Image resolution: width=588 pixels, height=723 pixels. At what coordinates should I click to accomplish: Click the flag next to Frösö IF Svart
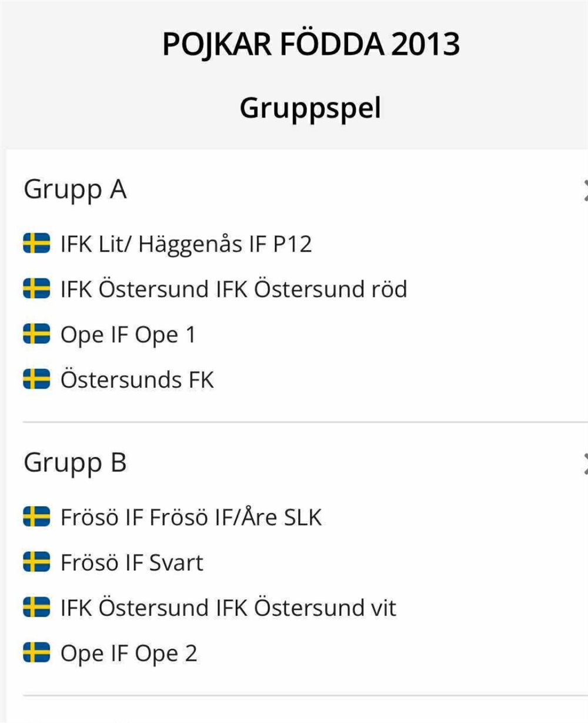[x=36, y=563]
